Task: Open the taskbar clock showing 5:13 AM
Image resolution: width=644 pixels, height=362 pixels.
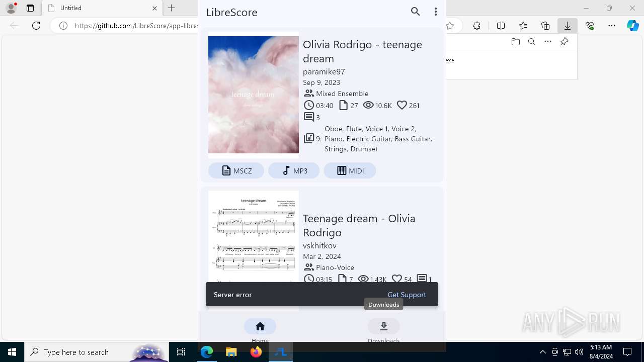Action: (601, 352)
